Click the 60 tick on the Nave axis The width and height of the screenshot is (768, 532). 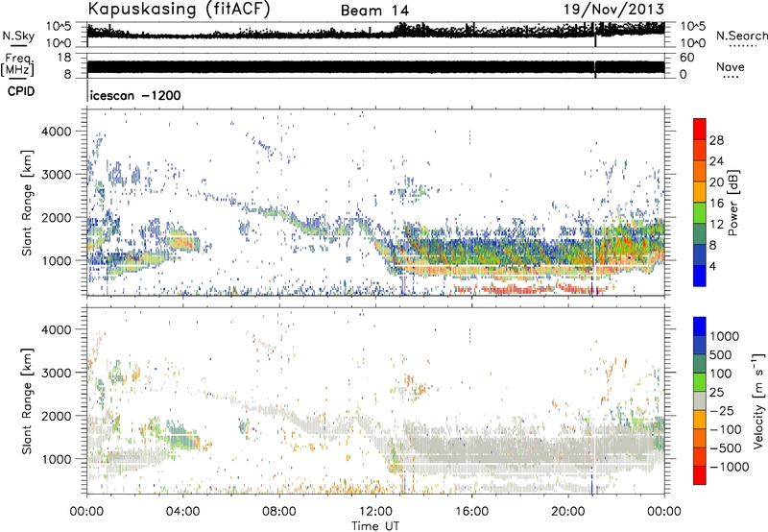[x=686, y=58]
